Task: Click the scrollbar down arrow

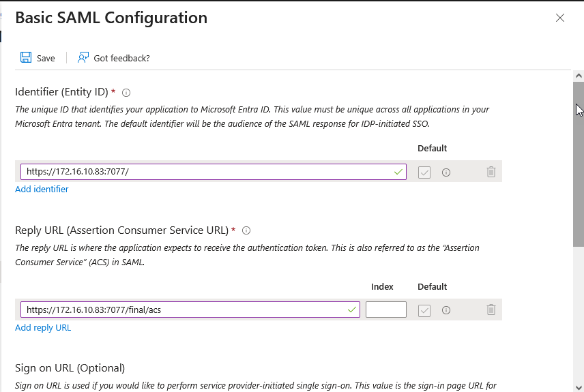Action: [x=579, y=386]
